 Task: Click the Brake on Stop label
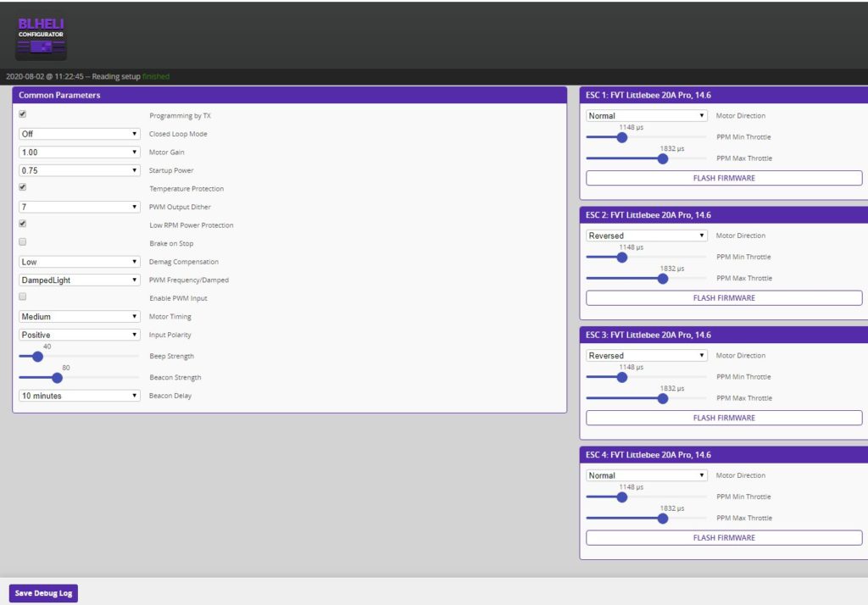click(171, 243)
